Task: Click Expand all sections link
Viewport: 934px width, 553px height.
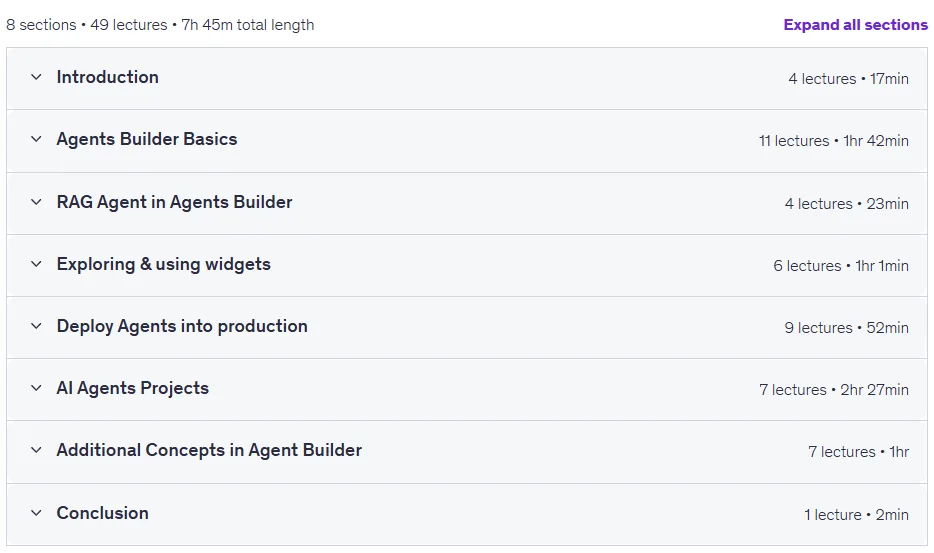Action: pyautogui.click(x=855, y=25)
